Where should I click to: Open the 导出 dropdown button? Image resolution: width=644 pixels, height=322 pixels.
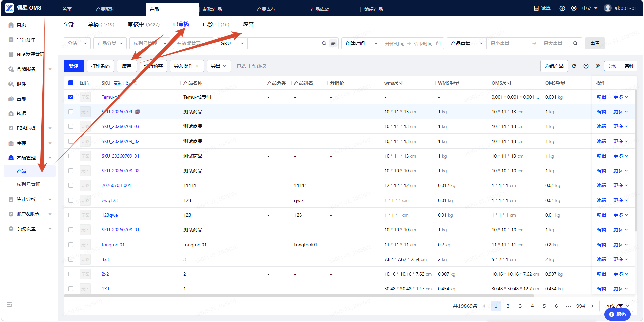point(219,66)
